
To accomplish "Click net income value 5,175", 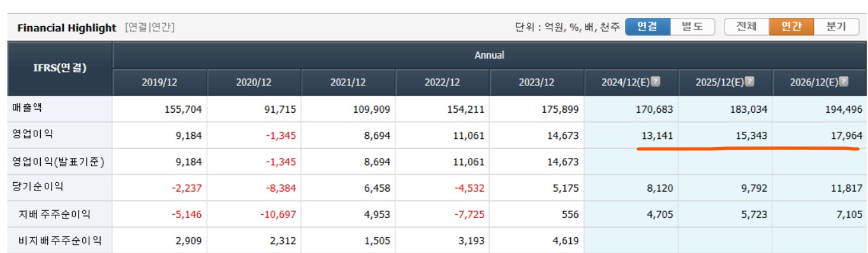I will coord(566,188).
